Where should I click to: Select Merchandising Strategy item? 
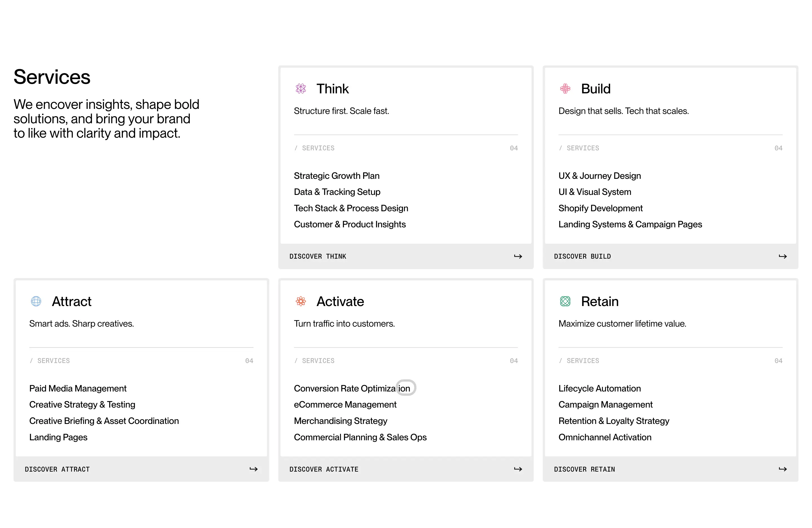(x=341, y=421)
